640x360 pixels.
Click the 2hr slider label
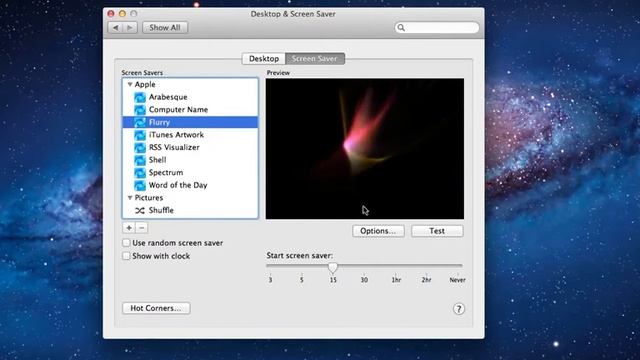coord(426,280)
